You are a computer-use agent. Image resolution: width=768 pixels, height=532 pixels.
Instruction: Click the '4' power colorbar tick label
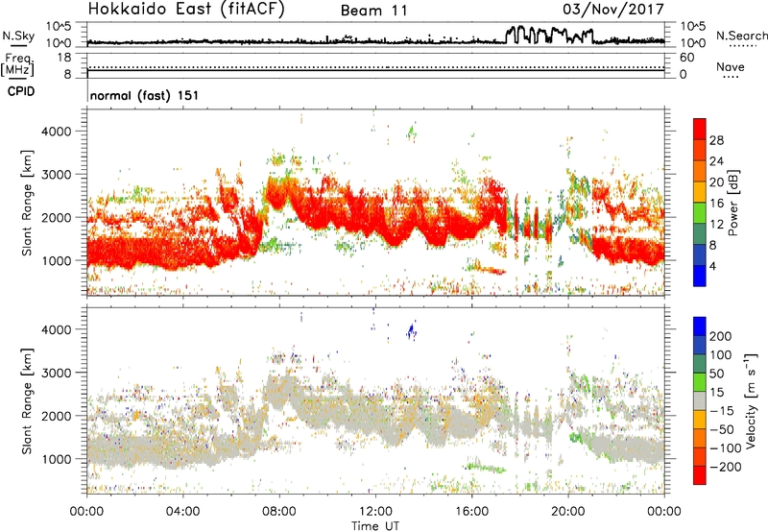point(713,266)
